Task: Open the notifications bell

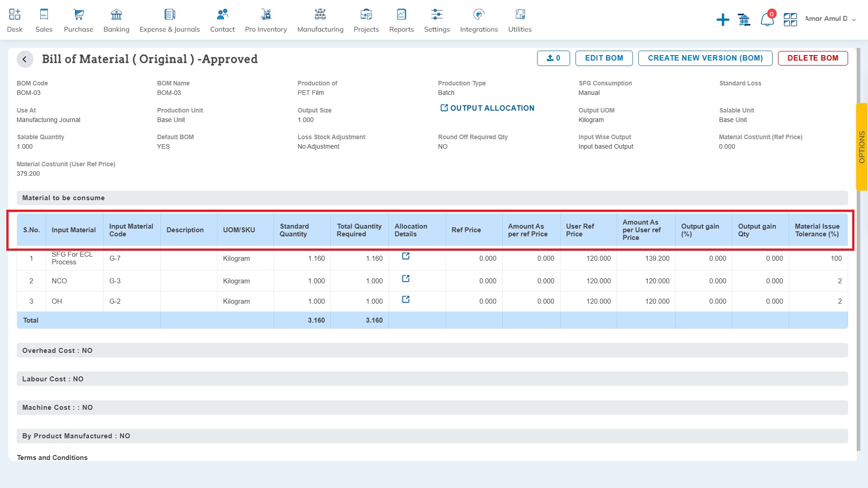Action: pyautogui.click(x=767, y=19)
